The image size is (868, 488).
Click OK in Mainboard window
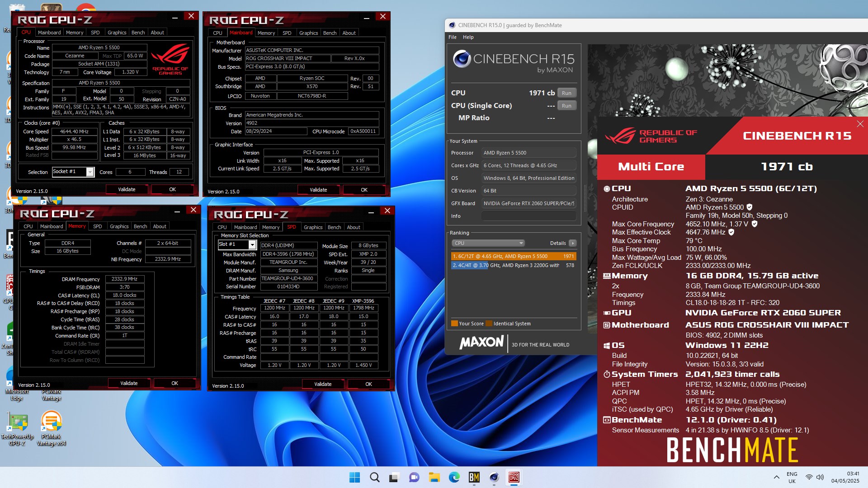tap(364, 190)
